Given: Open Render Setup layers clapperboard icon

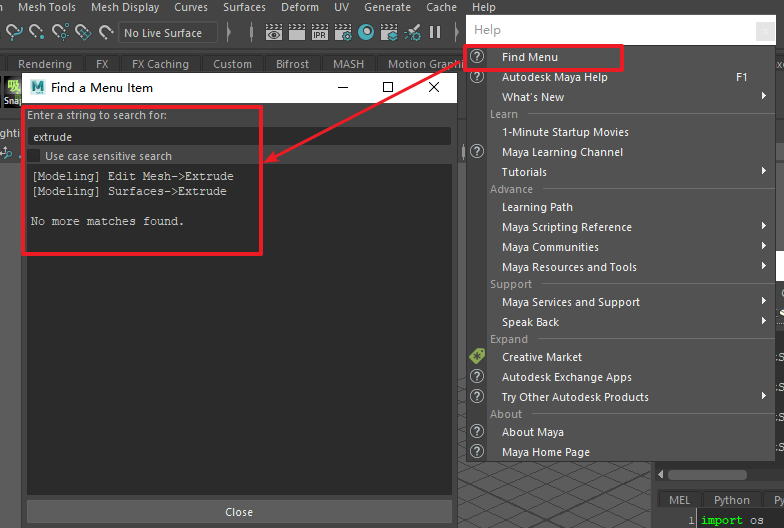Looking at the screenshot, I should (x=389, y=32).
